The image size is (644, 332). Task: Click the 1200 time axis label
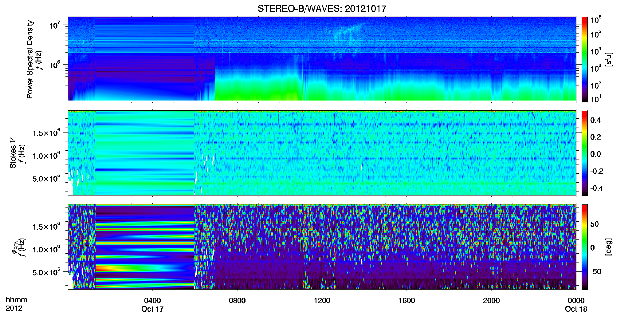[x=322, y=300]
